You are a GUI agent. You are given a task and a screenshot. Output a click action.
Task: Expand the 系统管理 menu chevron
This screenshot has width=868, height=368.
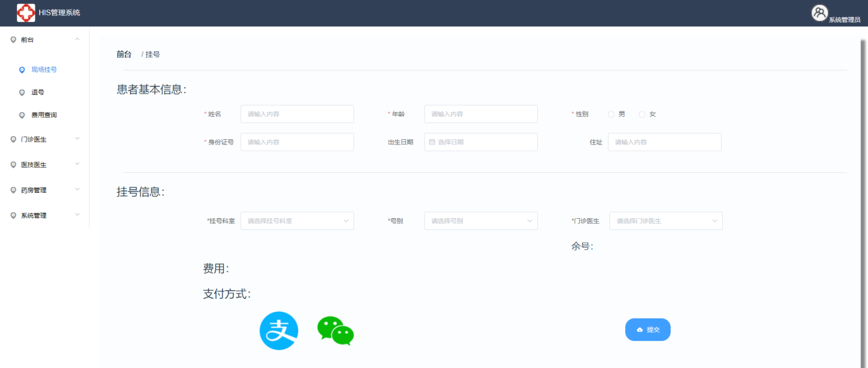(x=77, y=215)
